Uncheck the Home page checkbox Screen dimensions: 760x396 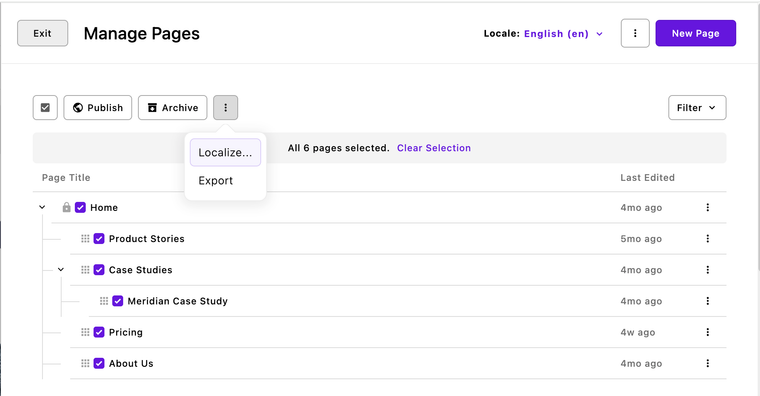click(x=80, y=207)
